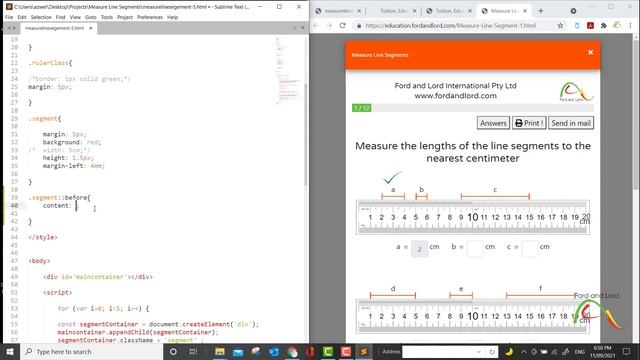
Task: Click the moon icon in the taskbar tray
Action: tap(509, 351)
